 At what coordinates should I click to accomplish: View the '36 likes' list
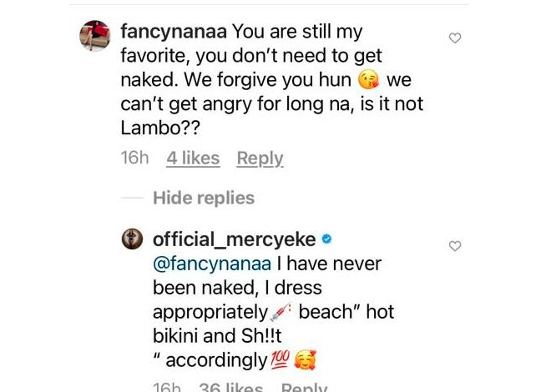point(231,387)
